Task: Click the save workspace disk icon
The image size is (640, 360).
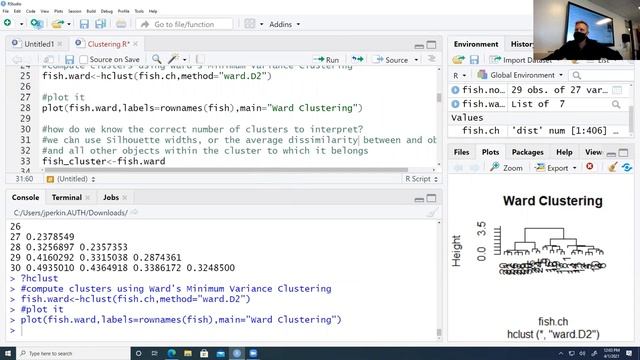Action: [474, 60]
